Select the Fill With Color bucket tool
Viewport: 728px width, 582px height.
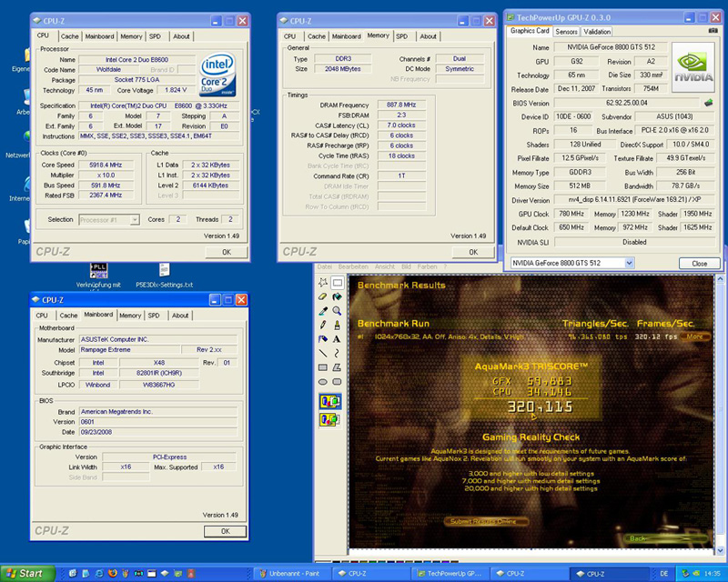pyautogui.click(x=337, y=296)
